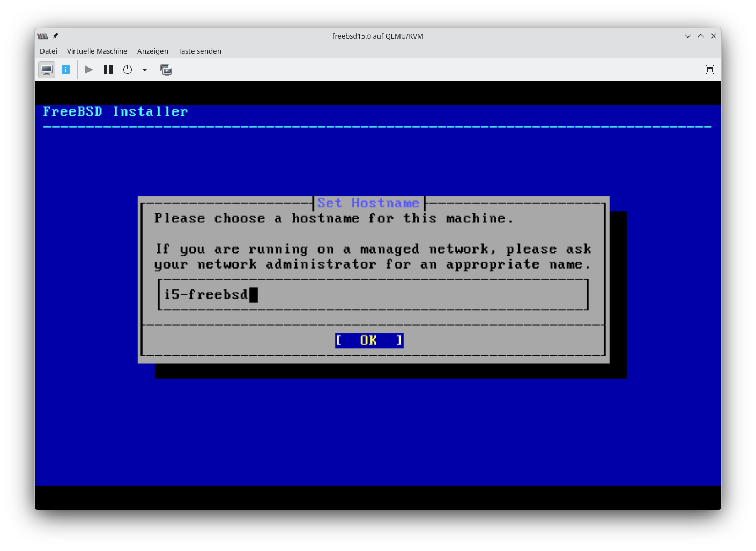Toggle fullscreen mode for the console
Screen dimensions: 756x551
click(x=709, y=70)
